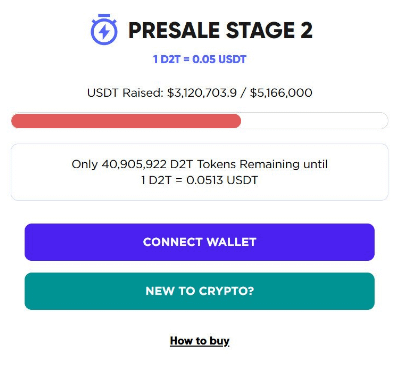Click the $5,166,000 target amount
The width and height of the screenshot is (394, 373).
[281, 93]
